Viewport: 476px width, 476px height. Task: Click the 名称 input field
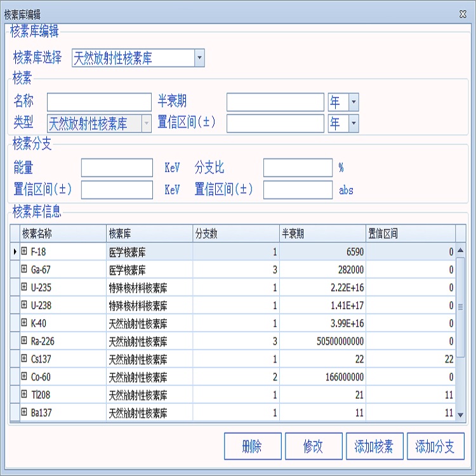(x=99, y=102)
